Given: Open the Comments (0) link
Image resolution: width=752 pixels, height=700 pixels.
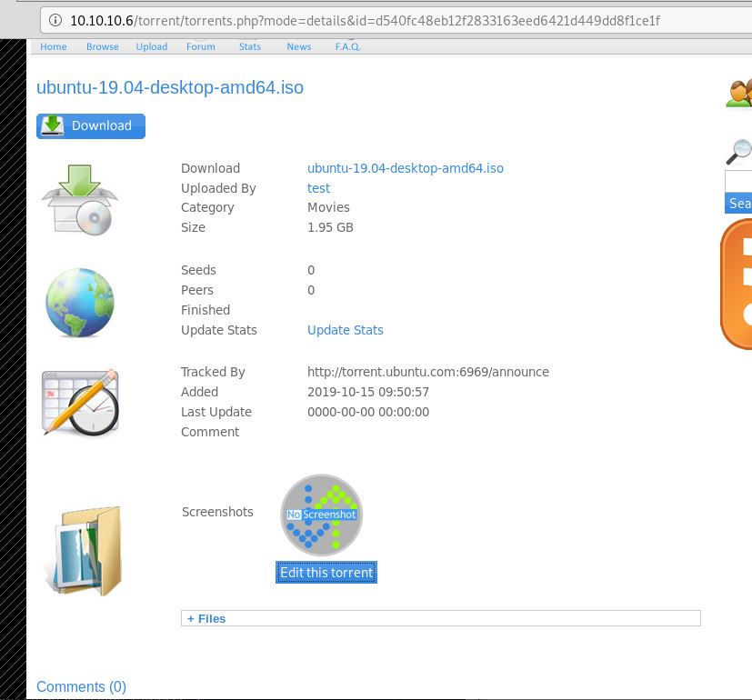Looking at the screenshot, I should tap(82, 686).
